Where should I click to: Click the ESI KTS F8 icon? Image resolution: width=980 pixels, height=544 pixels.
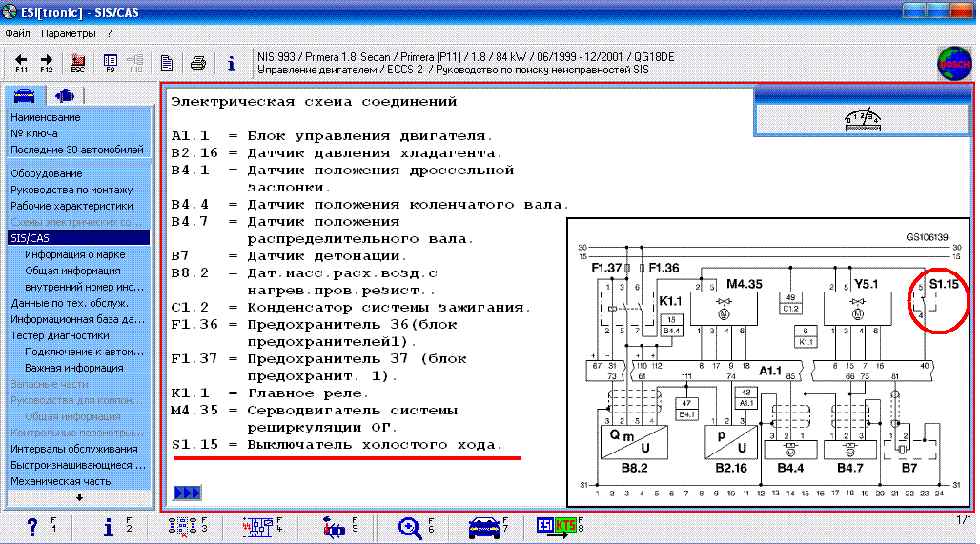pyautogui.click(x=556, y=527)
